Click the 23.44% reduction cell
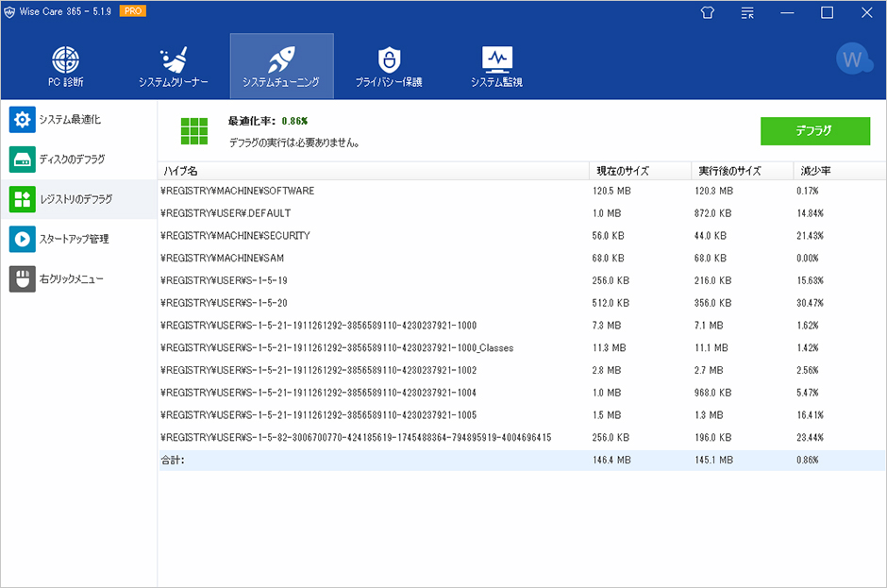This screenshot has height=588, width=887. [810, 438]
